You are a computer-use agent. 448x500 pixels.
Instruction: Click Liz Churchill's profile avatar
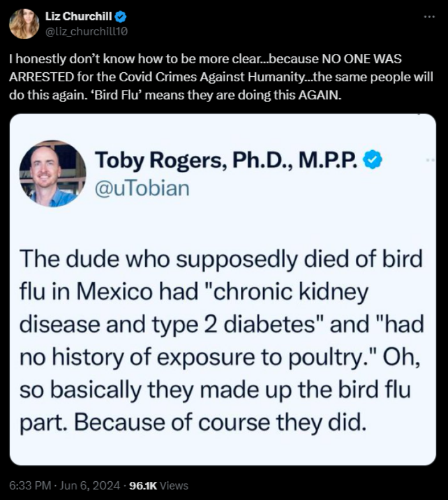pyautogui.click(x=24, y=24)
